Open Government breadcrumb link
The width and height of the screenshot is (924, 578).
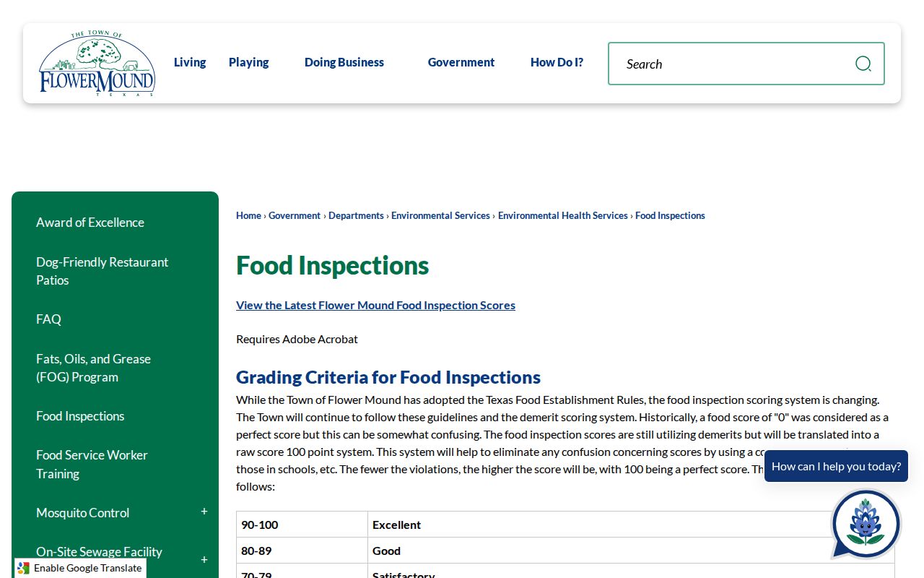coord(295,215)
